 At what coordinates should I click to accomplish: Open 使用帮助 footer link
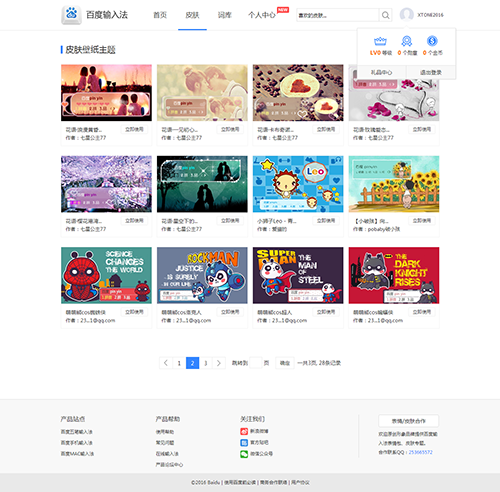click(x=165, y=432)
